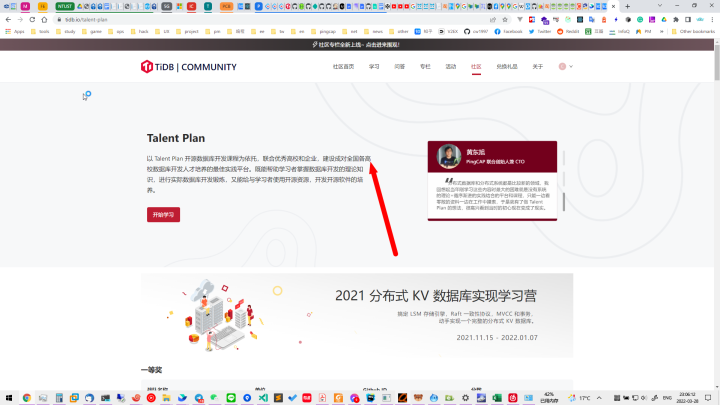Select the 黄东旭 testimonial card portrait

point(449,156)
